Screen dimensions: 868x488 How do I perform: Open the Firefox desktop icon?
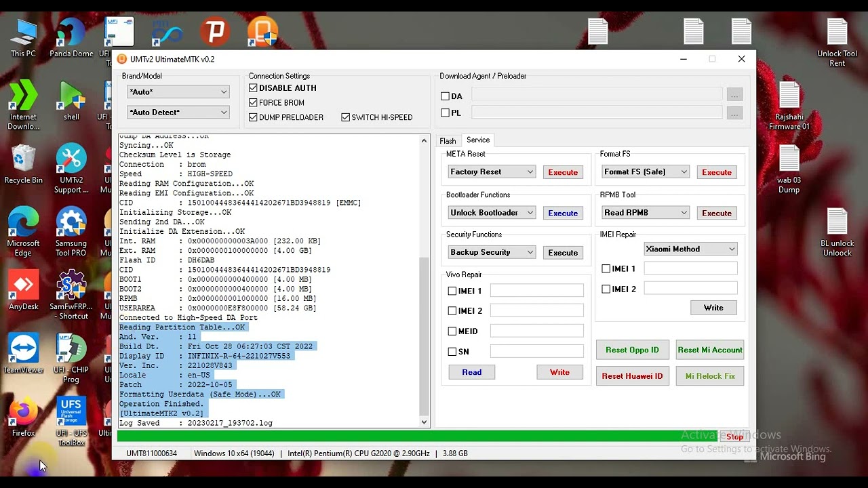point(23,417)
